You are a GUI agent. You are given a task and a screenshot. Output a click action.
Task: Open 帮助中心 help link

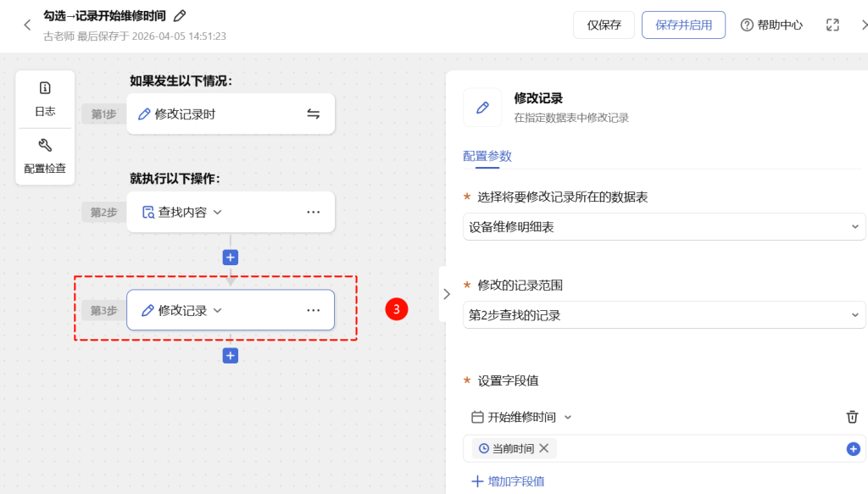point(771,25)
